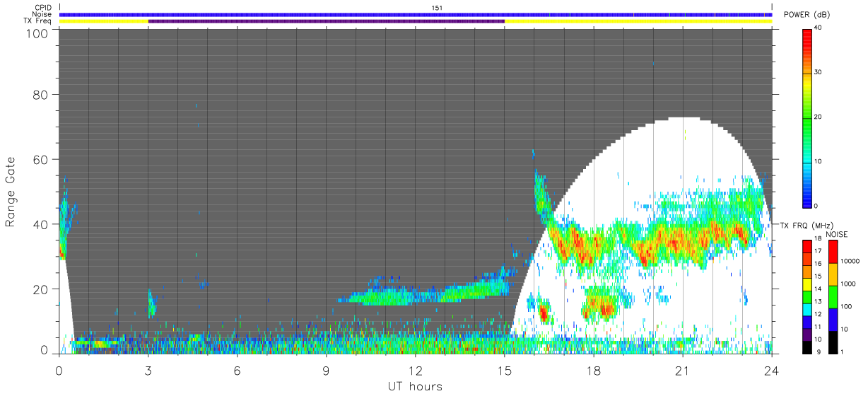Click the 1000 label on the NOISE legend
Image resolution: width=868 pixels, height=401 pixels.
click(848, 284)
